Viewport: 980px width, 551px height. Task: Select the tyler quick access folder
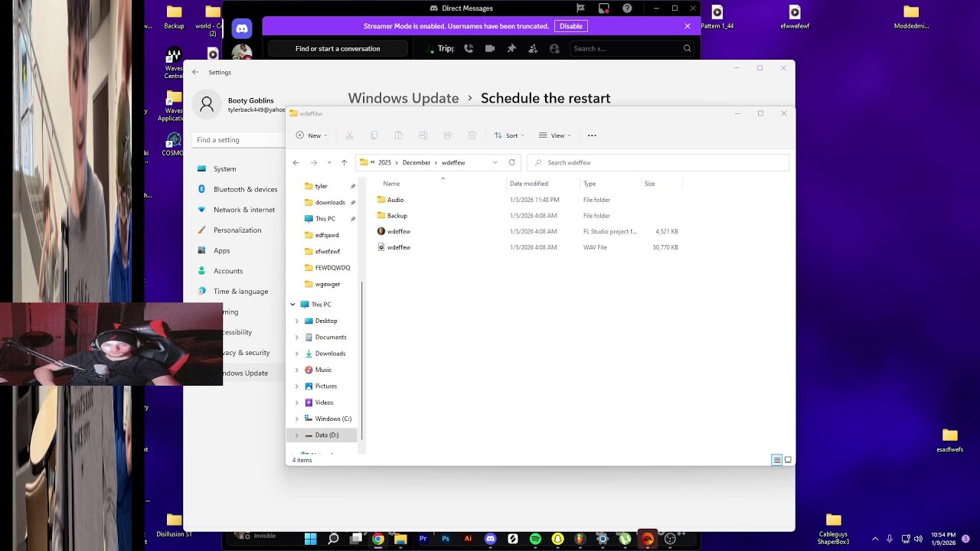(x=322, y=186)
